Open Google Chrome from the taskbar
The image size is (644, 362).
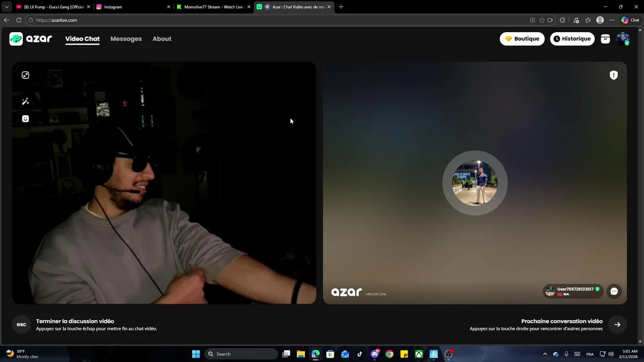tap(389, 354)
